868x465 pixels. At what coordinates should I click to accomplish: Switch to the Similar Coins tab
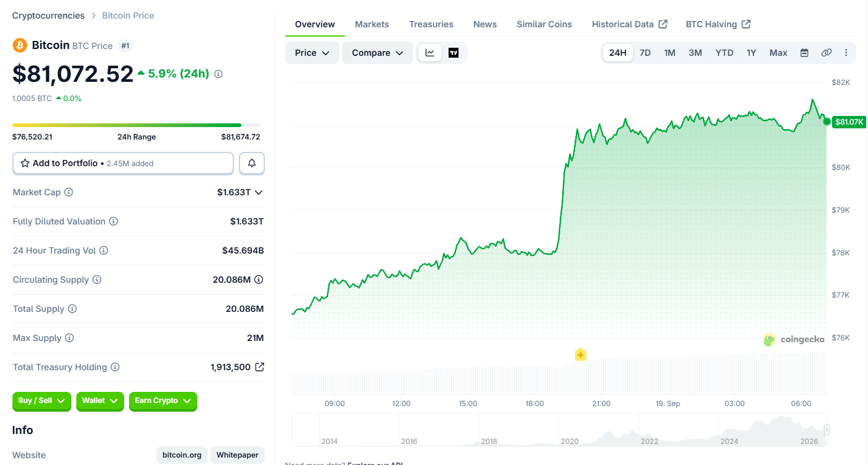coord(545,24)
